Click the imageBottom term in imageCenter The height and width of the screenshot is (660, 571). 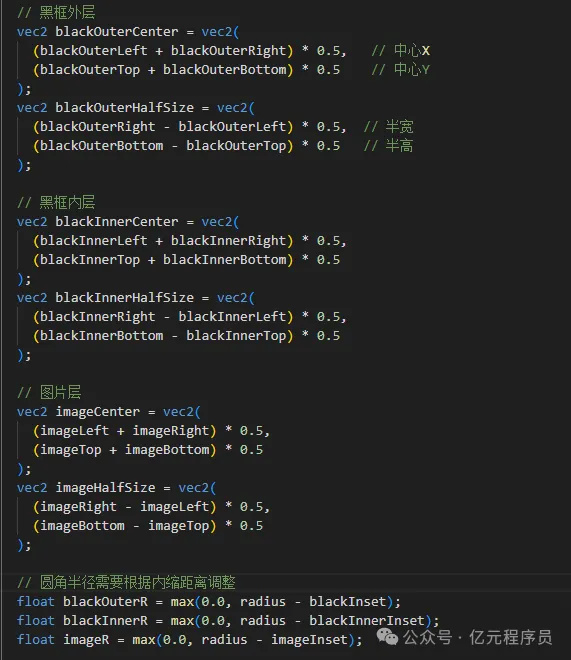[x=167, y=450]
